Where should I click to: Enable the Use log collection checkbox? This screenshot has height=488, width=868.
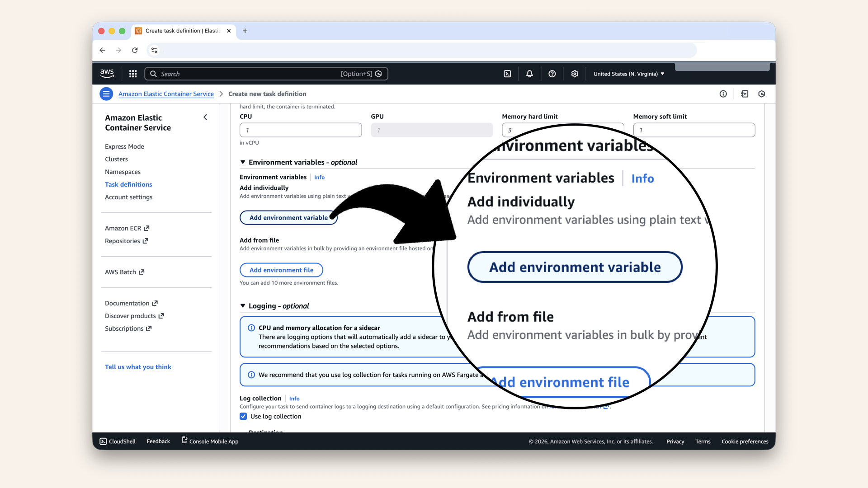[x=243, y=416]
